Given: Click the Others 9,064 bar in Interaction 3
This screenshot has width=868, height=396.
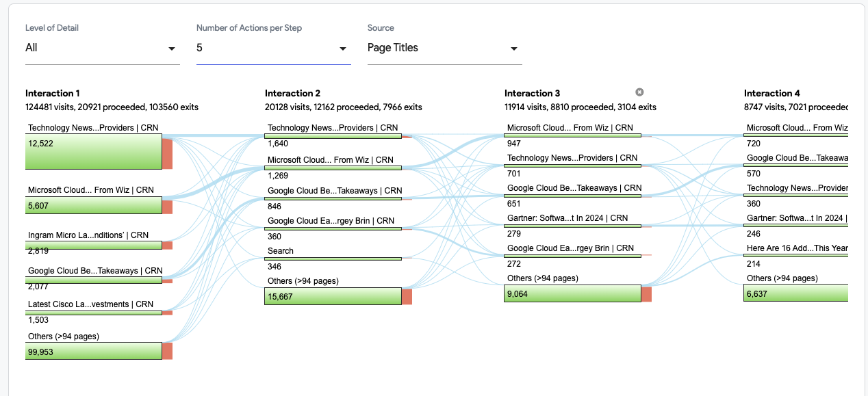Looking at the screenshot, I should [x=573, y=293].
